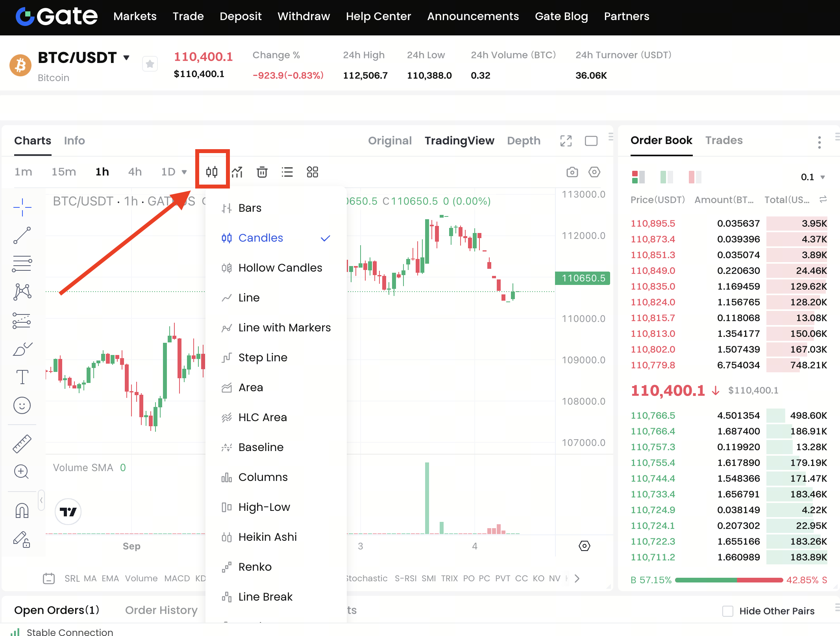Open the 0.1 price precision dropdown
The image size is (840, 636).
[x=812, y=177]
